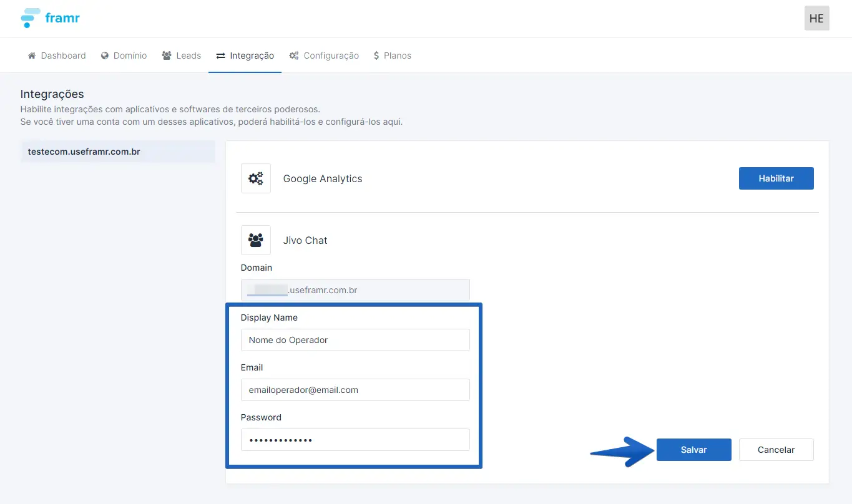Open the Dashboard tab
The width and height of the screenshot is (852, 504).
[x=57, y=56]
